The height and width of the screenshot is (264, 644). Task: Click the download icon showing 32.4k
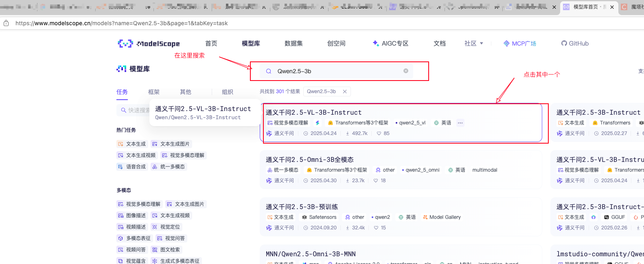click(x=347, y=228)
